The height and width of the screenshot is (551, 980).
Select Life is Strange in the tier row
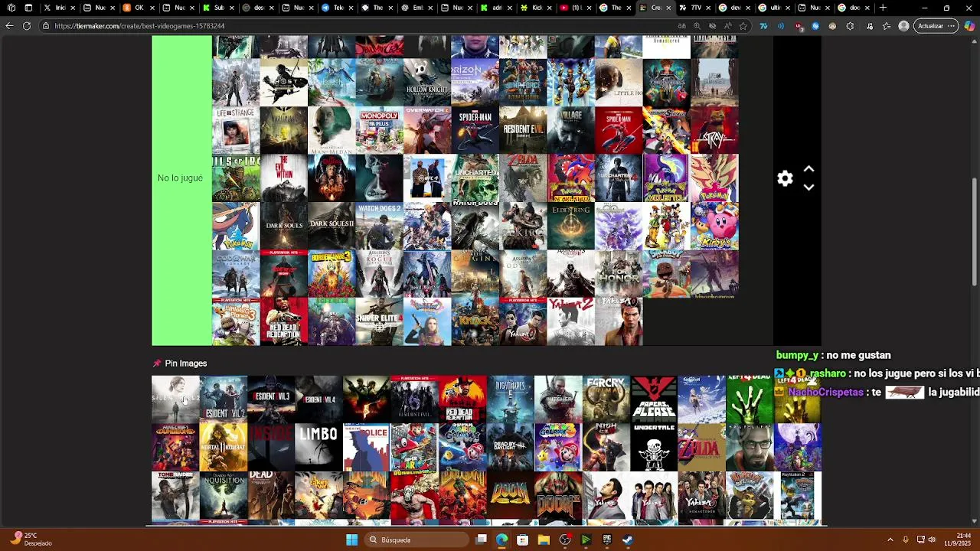[236, 130]
